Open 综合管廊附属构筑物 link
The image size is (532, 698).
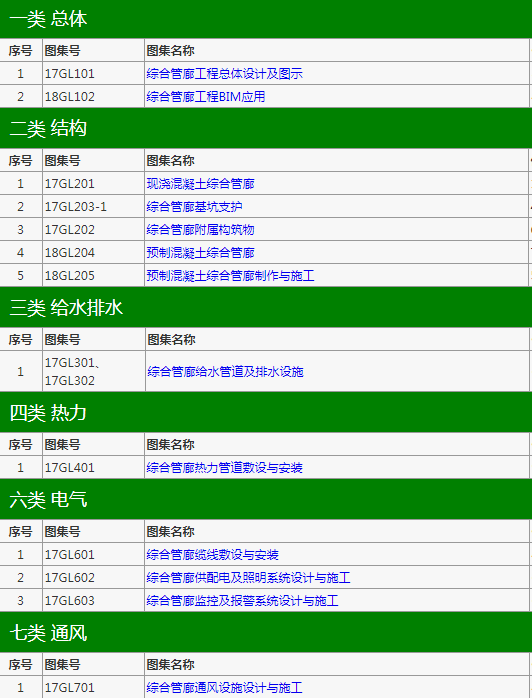coord(200,230)
